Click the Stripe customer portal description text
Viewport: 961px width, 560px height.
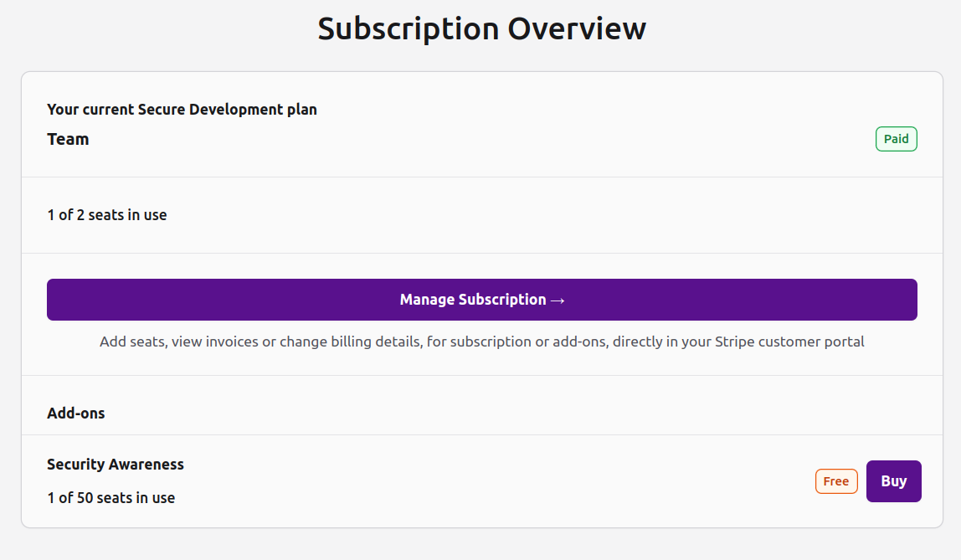(481, 342)
